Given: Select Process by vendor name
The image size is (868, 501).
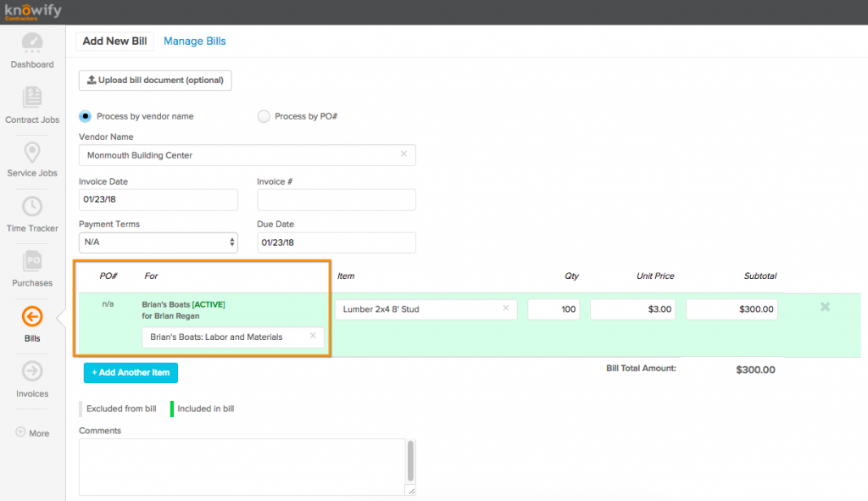Looking at the screenshot, I should coord(86,117).
